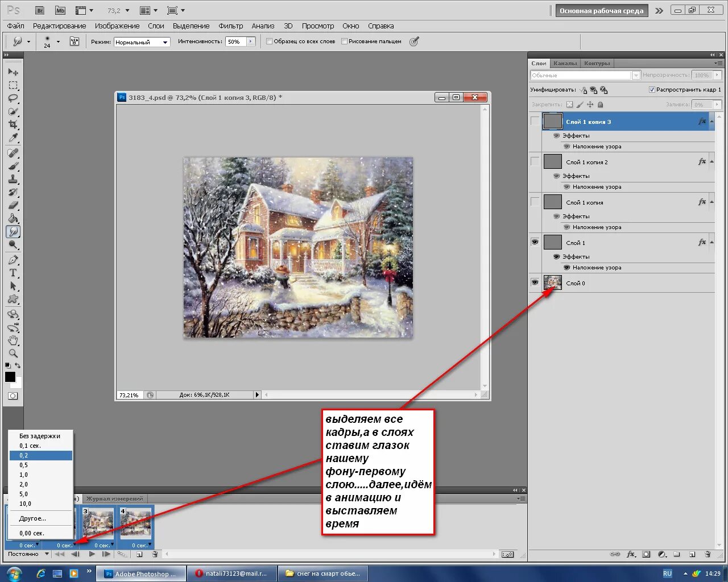Play the animation

[x=92, y=554]
